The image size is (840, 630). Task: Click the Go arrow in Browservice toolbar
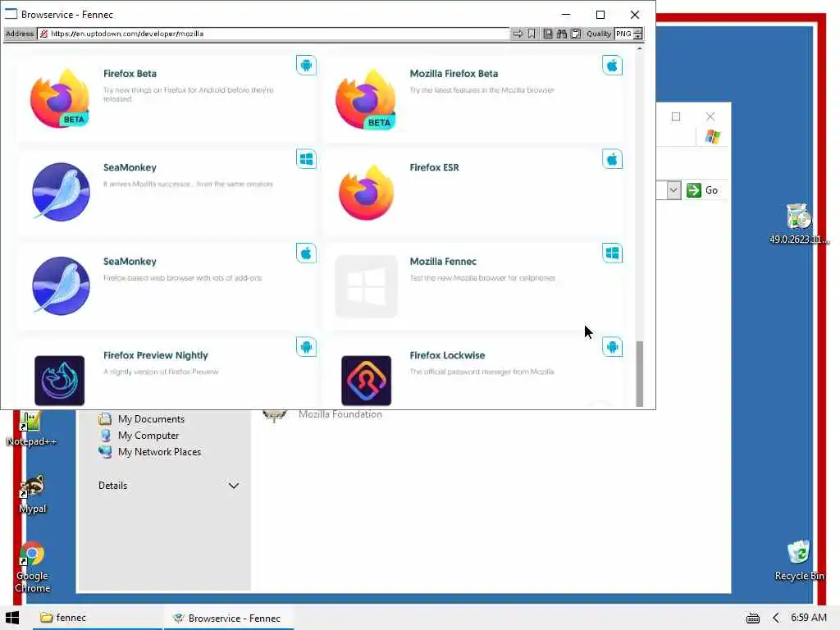(x=518, y=34)
